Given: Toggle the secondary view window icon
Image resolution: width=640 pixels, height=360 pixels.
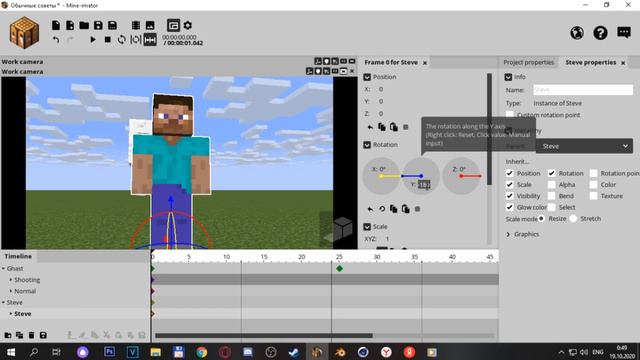Looking at the screenshot, I should pyautogui.click(x=173, y=25).
